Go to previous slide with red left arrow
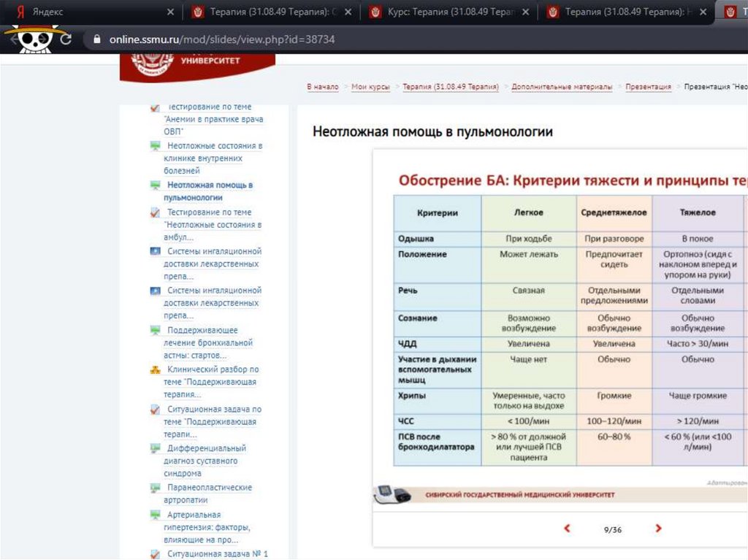 pos(567,528)
